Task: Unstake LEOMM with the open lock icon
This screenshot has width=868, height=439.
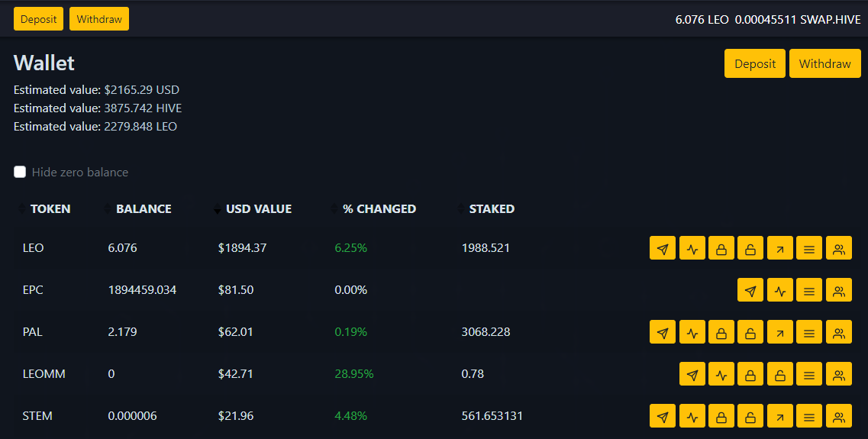Action: coord(780,374)
